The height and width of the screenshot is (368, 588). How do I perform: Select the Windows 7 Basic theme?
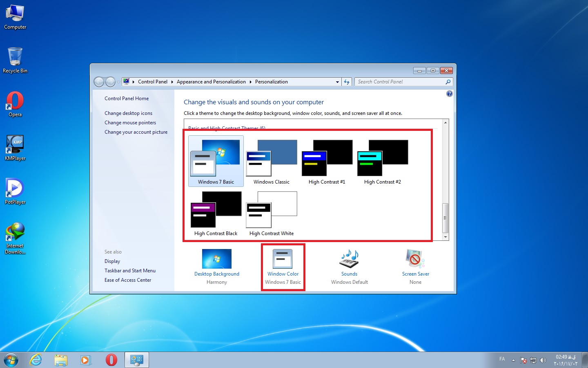[x=216, y=161]
